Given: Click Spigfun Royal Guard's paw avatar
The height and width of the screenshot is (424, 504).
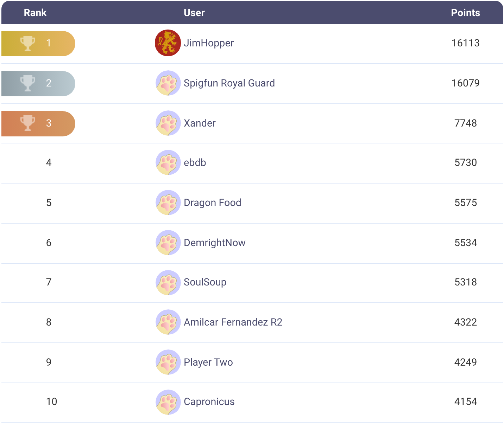Looking at the screenshot, I should (x=168, y=83).
